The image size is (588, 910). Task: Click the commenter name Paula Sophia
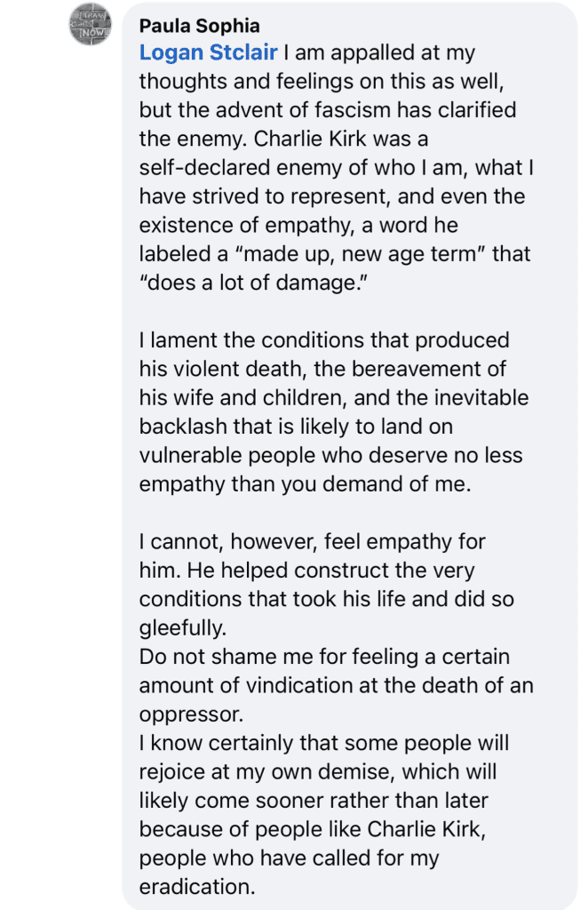click(x=199, y=25)
